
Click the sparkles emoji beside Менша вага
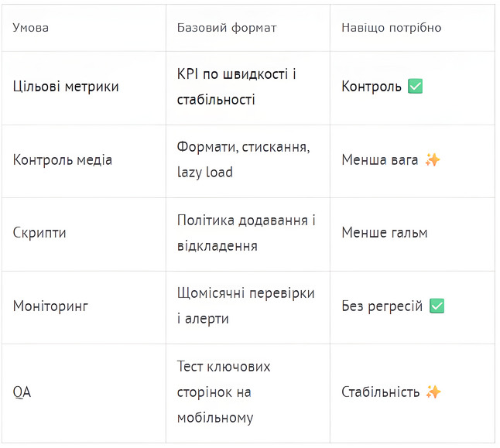433,160
